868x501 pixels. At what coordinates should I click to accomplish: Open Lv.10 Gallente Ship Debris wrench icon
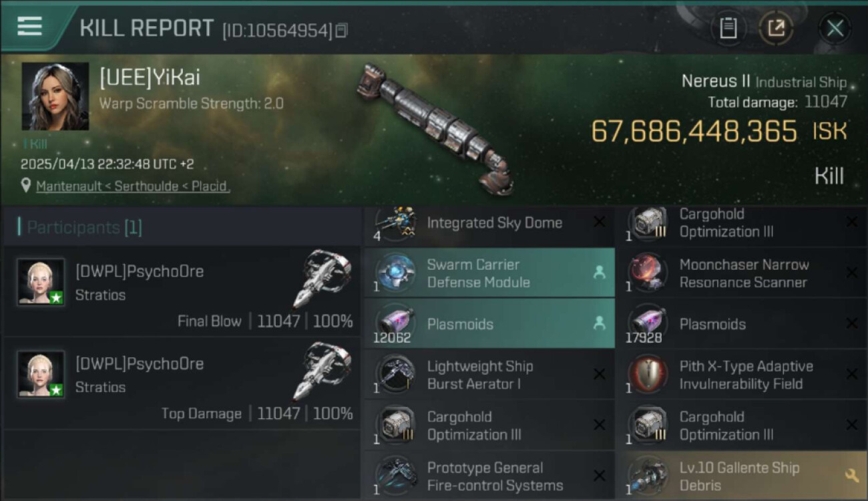(x=851, y=475)
